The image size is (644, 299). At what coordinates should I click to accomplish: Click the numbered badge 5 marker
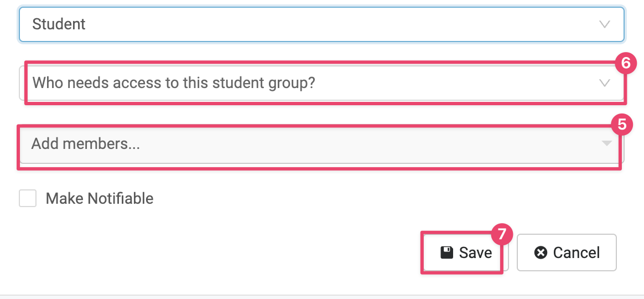pyautogui.click(x=622, y=125)
